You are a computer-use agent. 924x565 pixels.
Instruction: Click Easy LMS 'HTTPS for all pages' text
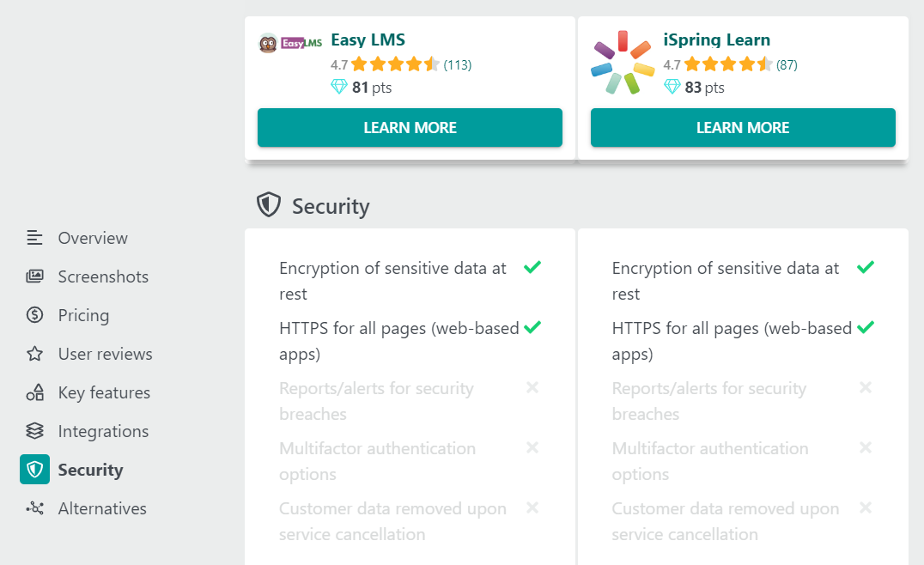point(399,341)
